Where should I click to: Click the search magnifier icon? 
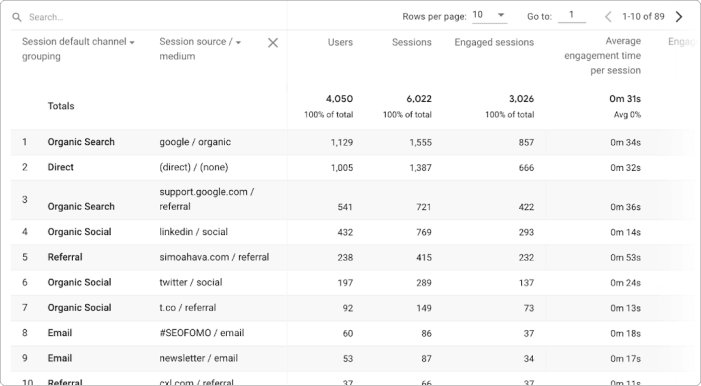17,17
